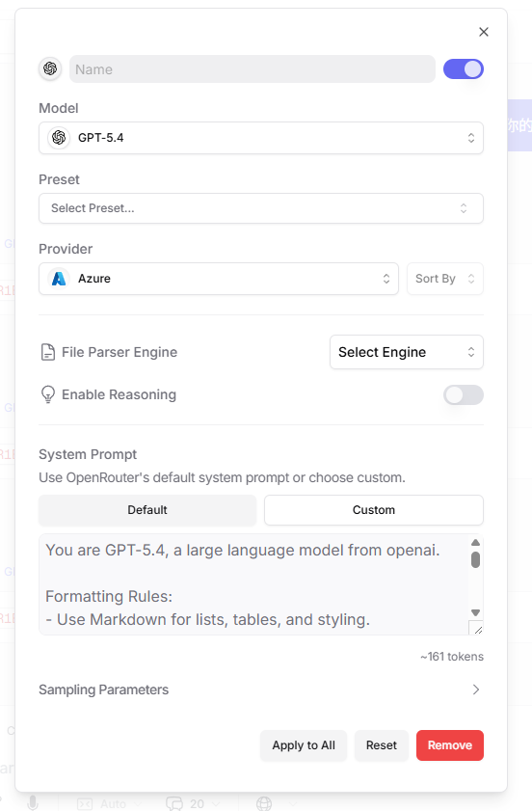This screenshot has width=532, height=811.
Task: Click the globe icon in bottom bar
Action: point(264,803)
